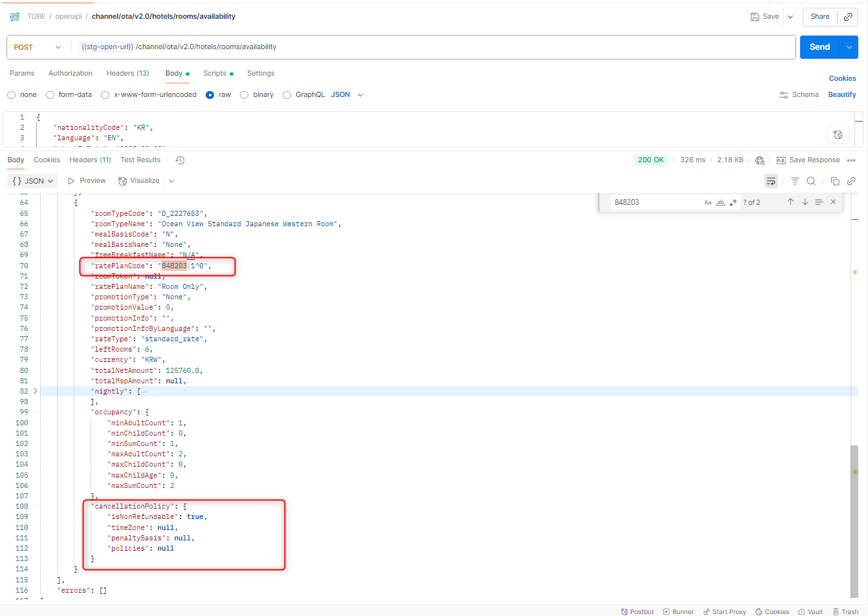Save the response as example
The image size is (868, 616).
pos(808,160)
